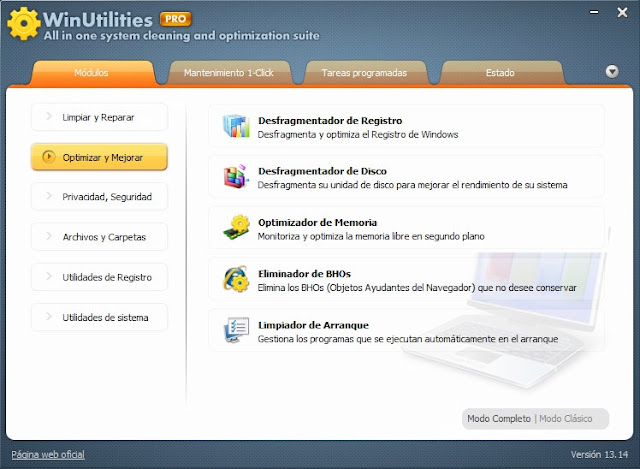Select the Archivos y Carpetas category
Viewport: 640px width, 469px height.
point(99,237)
